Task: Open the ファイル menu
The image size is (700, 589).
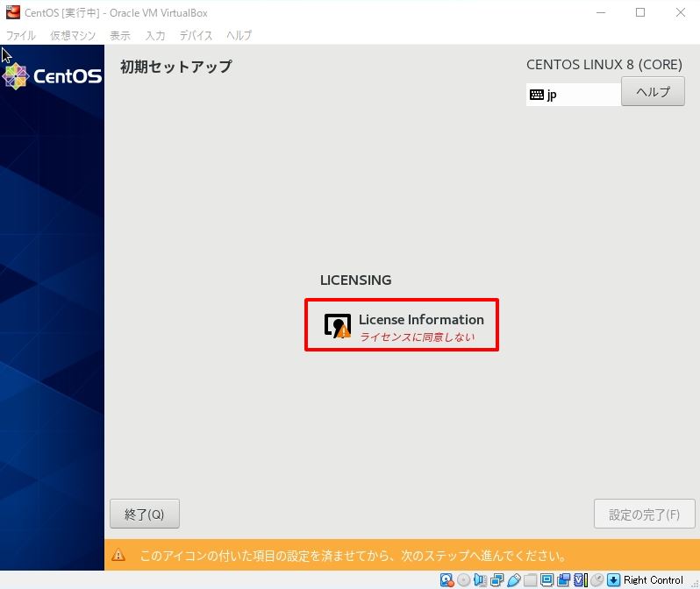Action: (x=20, y=35)
